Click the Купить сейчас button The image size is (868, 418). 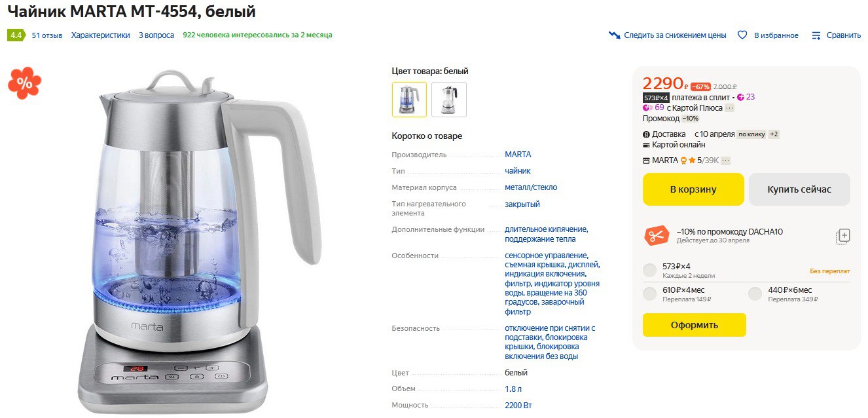click(x=799, y=189)
